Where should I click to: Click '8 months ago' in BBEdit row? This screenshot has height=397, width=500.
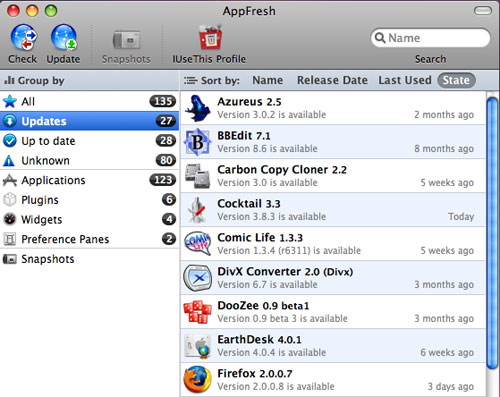point(444,149)
